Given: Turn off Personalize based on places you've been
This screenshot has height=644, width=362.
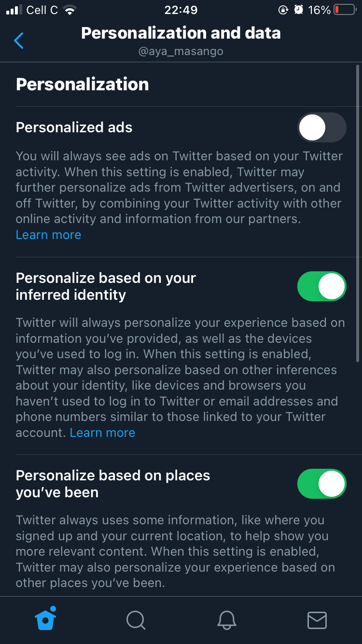Looking at the screenshot, I should [321, 483].
